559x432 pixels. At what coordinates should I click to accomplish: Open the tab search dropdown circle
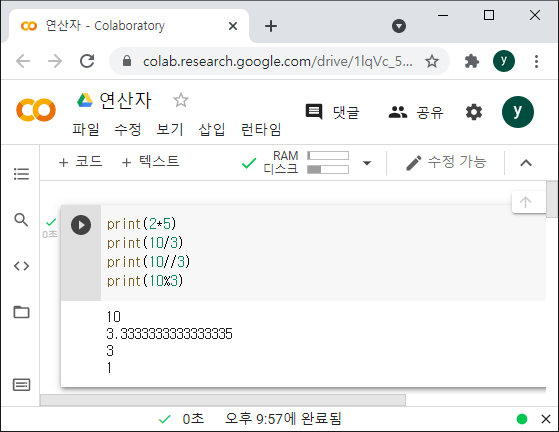tap(399, 26)
